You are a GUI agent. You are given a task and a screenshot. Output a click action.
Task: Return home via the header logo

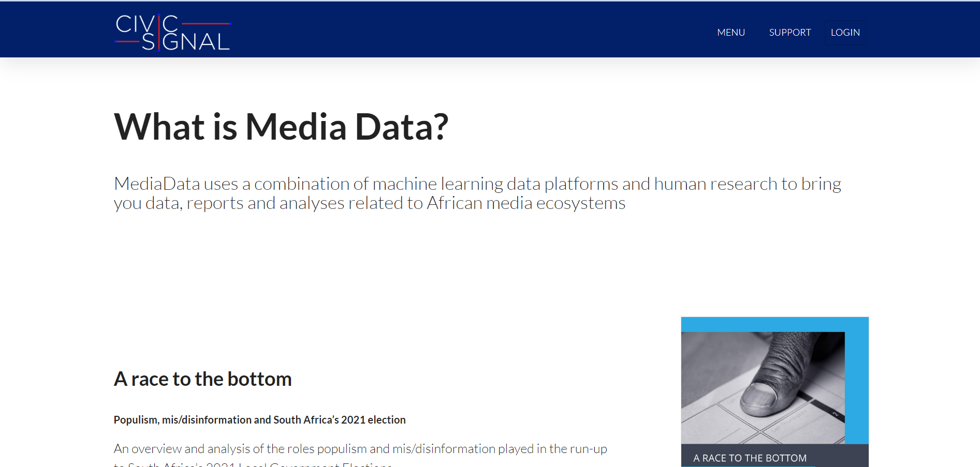coord(171,31)
